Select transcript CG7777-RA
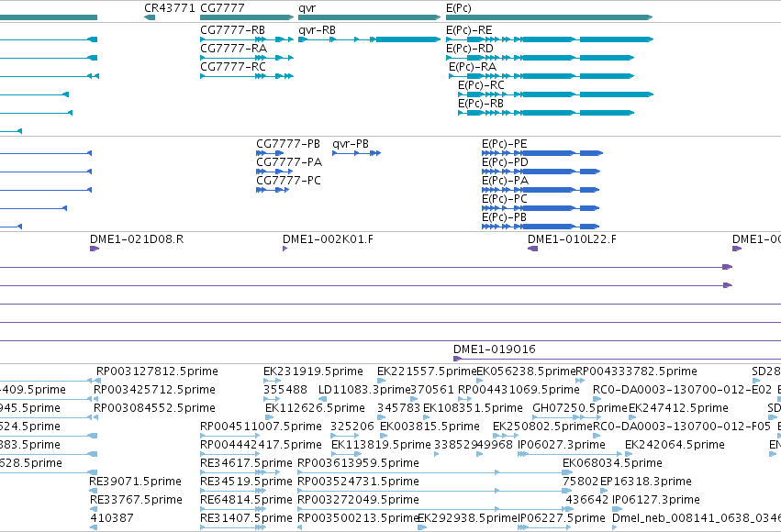 click(247, 58)
